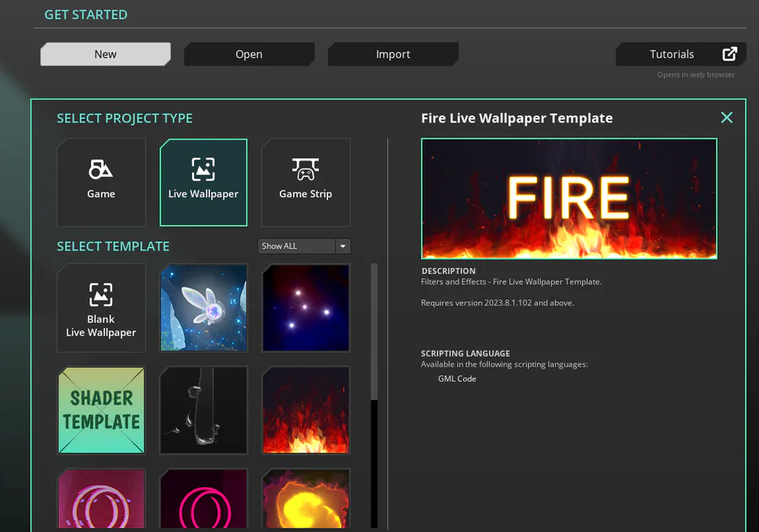Viewport: 759px width, 532px height.
Task: Click the 'Opens in web browser' caption
Action: pyautogui.click(x=696, y=74)
